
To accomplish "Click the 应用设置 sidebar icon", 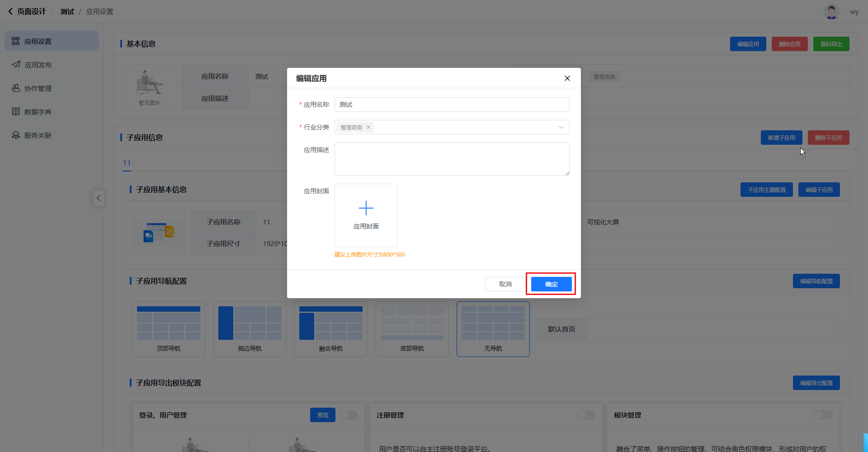I will (x=16, y=41).
